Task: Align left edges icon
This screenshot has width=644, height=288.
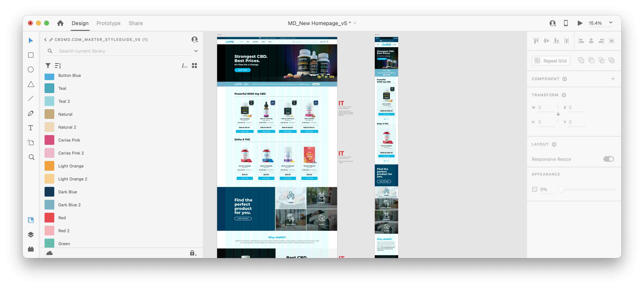Action: [x=581, y=41]
